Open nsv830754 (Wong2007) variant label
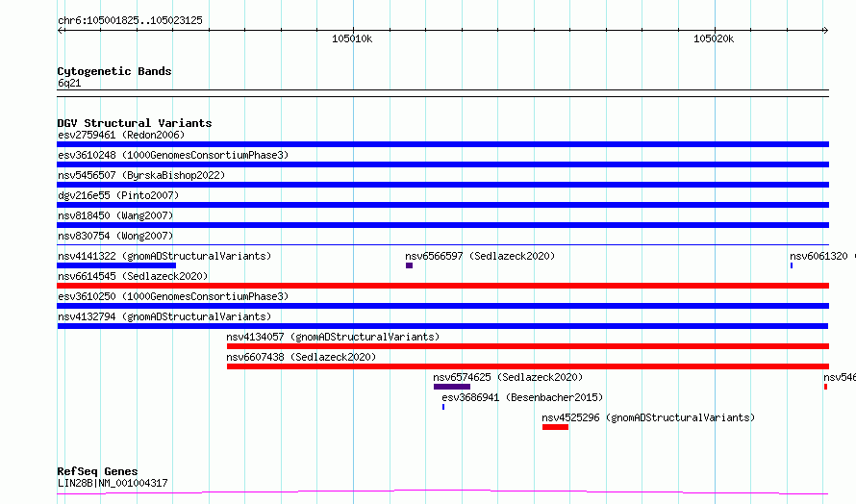 pos(115,236)
